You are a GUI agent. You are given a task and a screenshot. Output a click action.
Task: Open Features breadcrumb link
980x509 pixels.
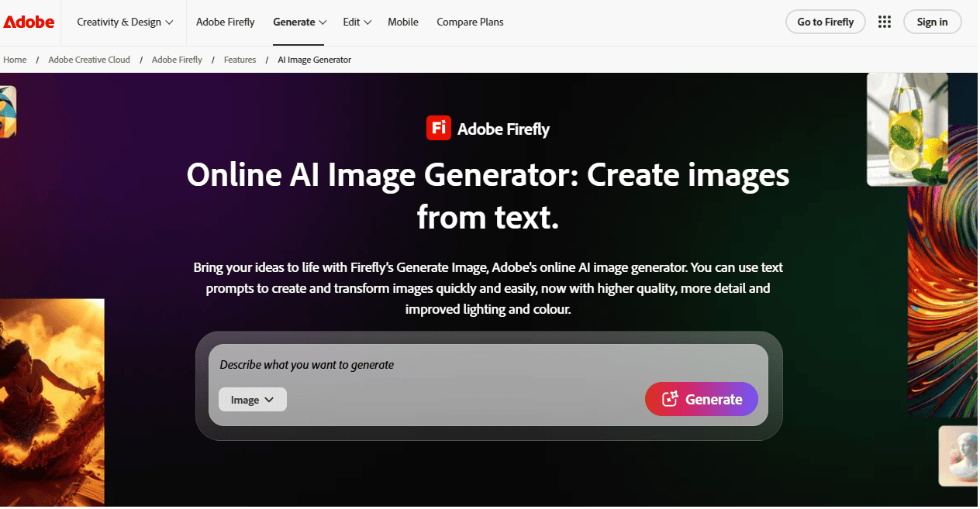240,60
